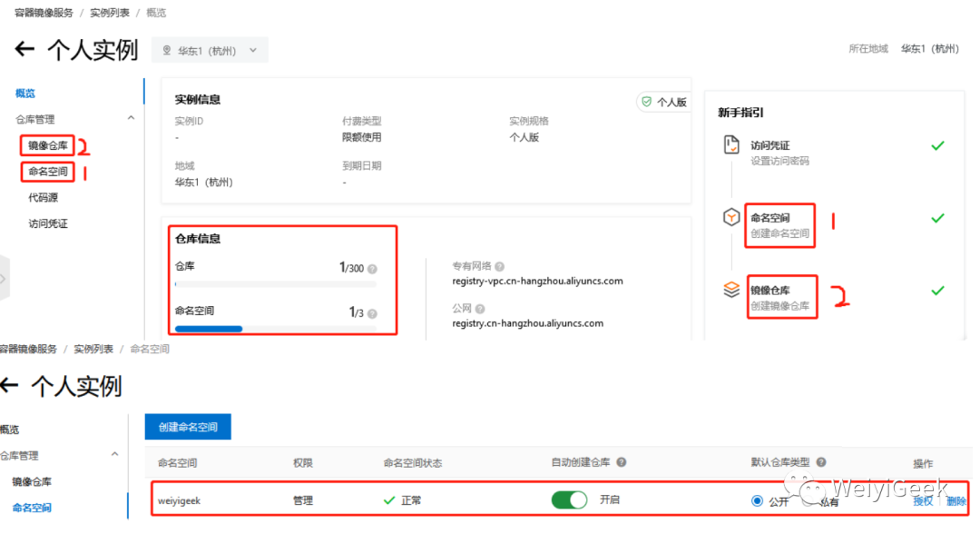The image size is (980, 534).
Task: Click 删除 for weiyigeek namespace
Action: point(955,501)
